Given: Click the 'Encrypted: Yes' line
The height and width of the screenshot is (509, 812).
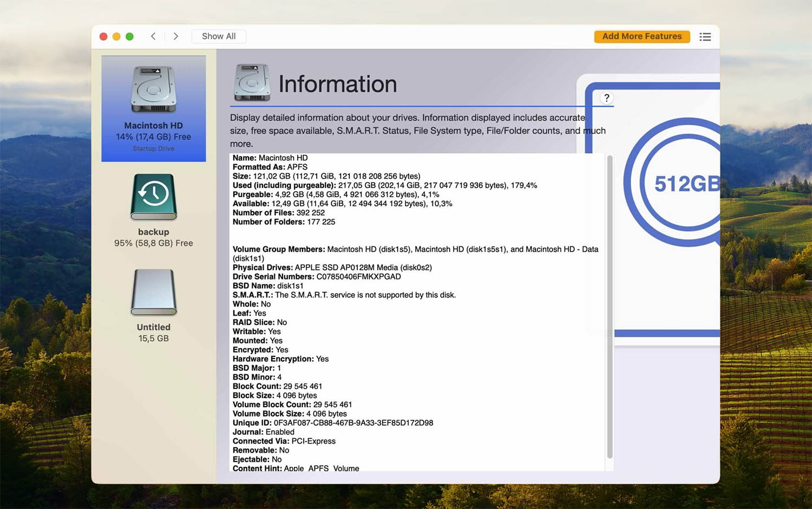Looking at the screenshot, I should pyautogui.click(x=260, y=350).
